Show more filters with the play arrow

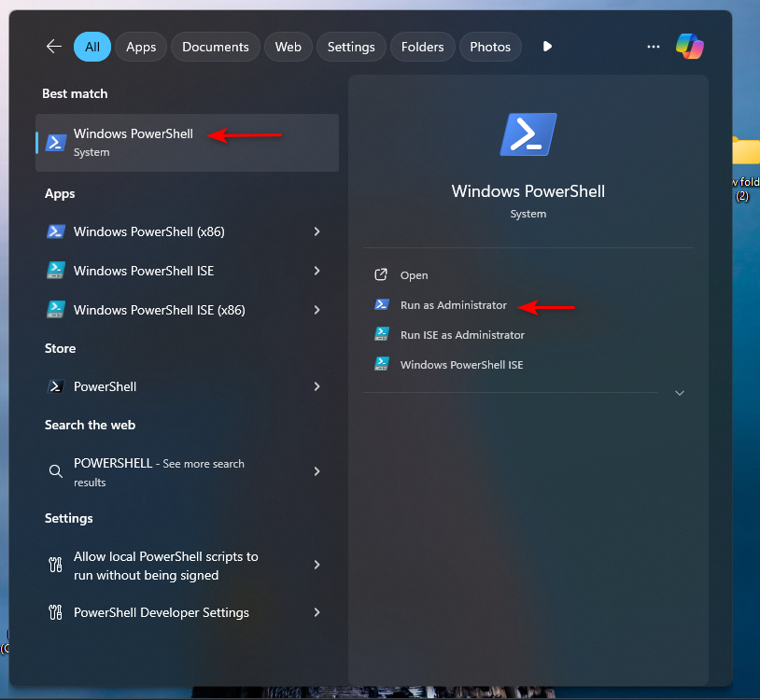pos(547,47)
